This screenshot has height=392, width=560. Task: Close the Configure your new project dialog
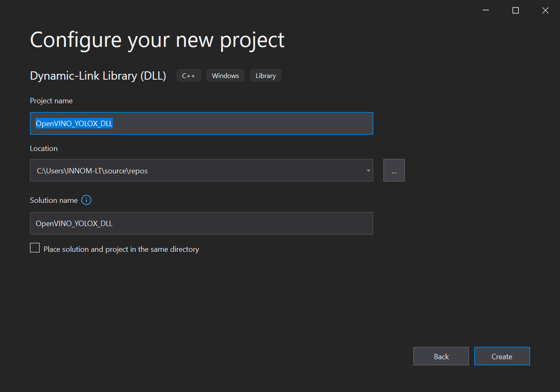[x=545, y=10]
